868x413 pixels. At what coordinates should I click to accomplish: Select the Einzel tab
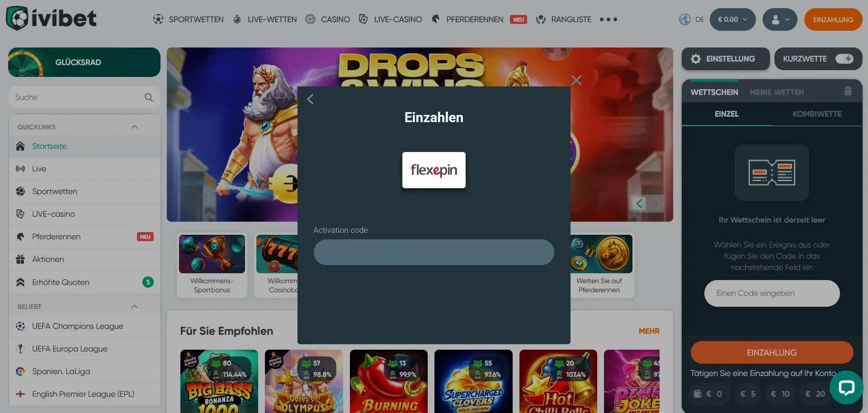726,114
